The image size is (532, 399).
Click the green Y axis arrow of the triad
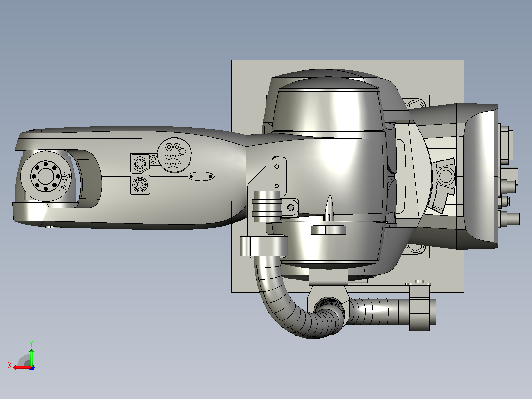click(x=31, y=357)
